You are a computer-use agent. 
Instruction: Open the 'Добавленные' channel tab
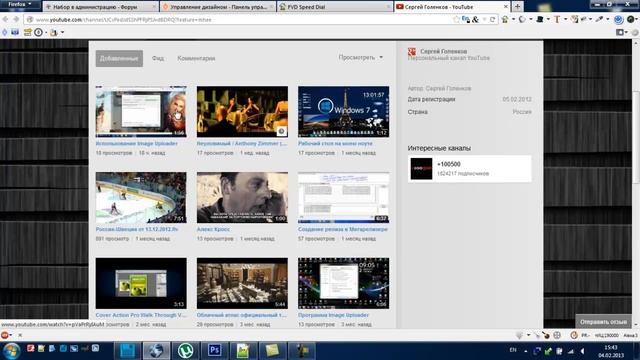[119, 58]
